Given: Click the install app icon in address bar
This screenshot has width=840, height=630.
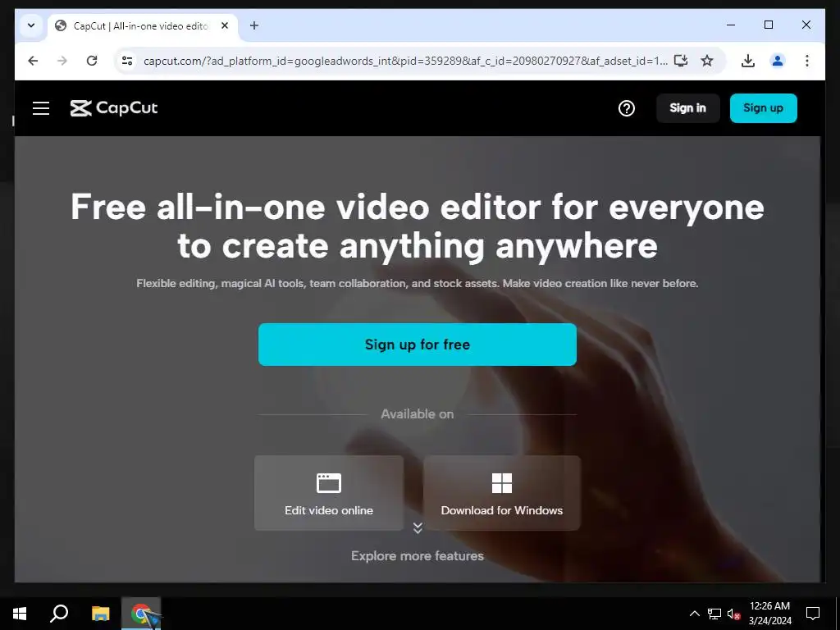Looking at the screenshot, I should [x=680, y=61].
